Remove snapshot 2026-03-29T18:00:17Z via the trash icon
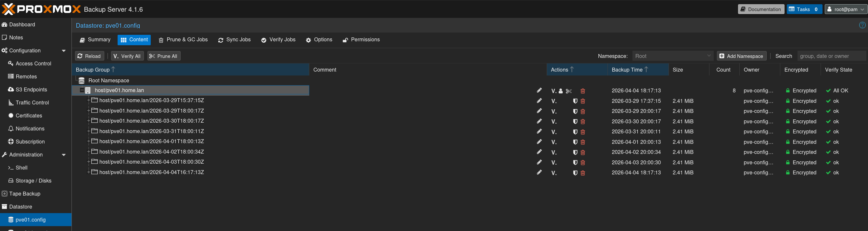 tap(583, 111)
